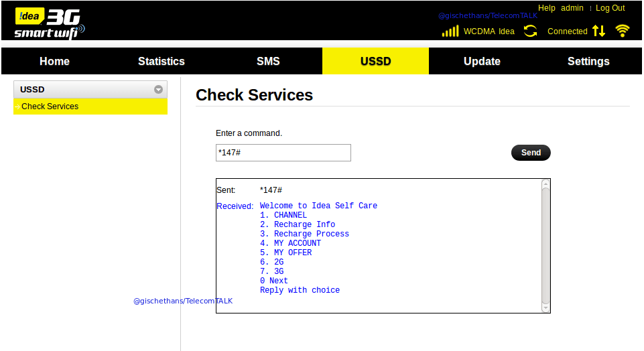
Task: Click the 'Check Services' page heading
Action: pyautogui.click(x=254, y=95)
